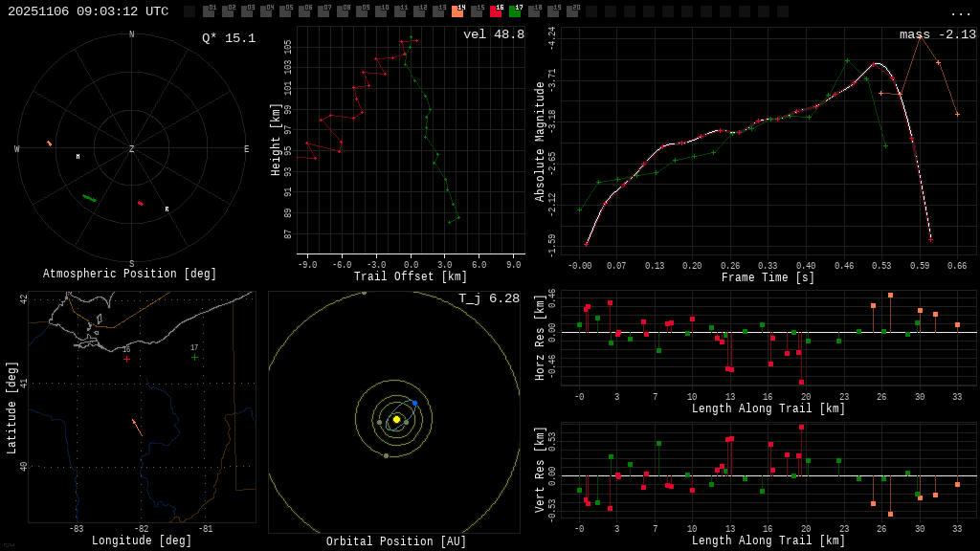The width and height of the screenshot is (980, 551).
Task: Click the zenith Z marker
Action: click(x=131, y=148)
